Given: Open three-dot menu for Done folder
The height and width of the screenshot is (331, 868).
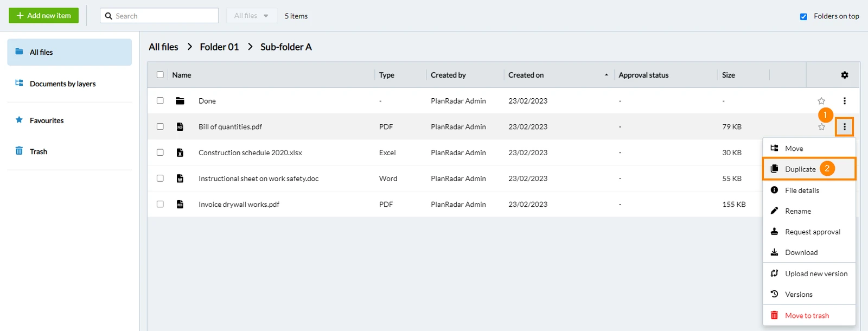Looking at the screenshot, I should tap(844, 101).
